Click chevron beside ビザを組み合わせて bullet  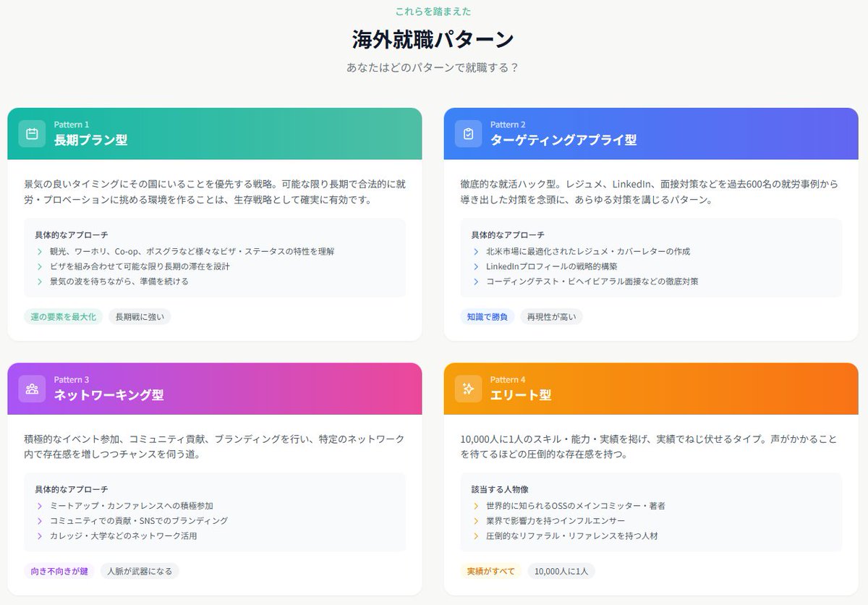click(x=40, y=266)
